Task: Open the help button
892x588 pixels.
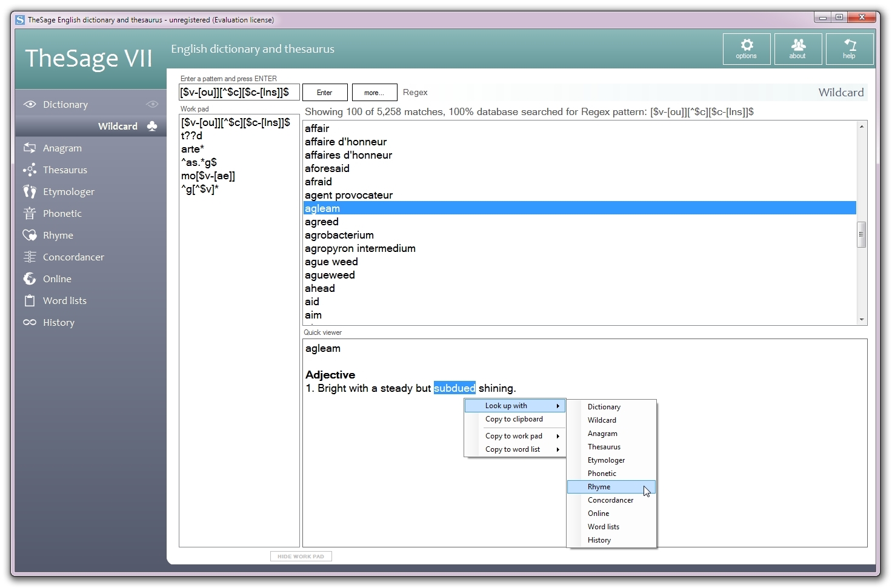Action: point(850,49)
